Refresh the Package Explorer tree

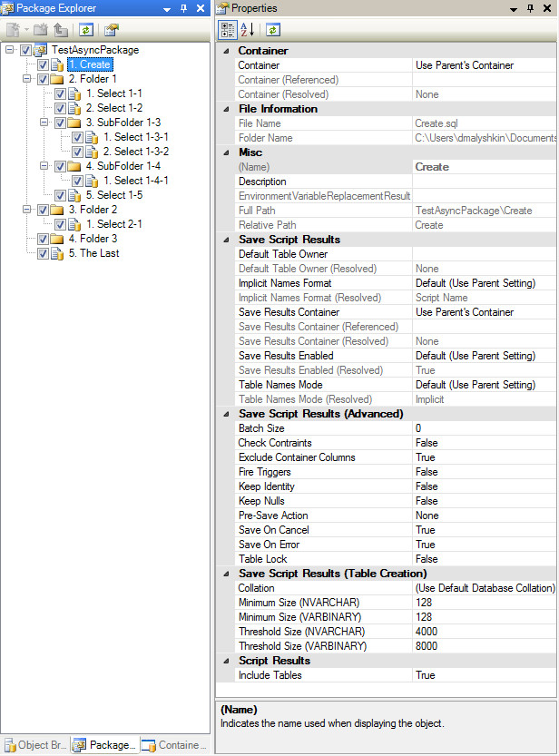coord(86,30)
